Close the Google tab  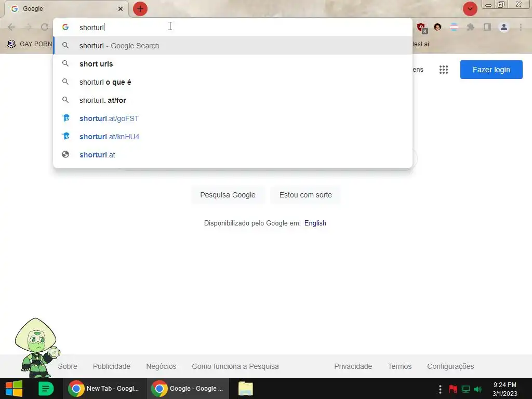click(121, 9)
